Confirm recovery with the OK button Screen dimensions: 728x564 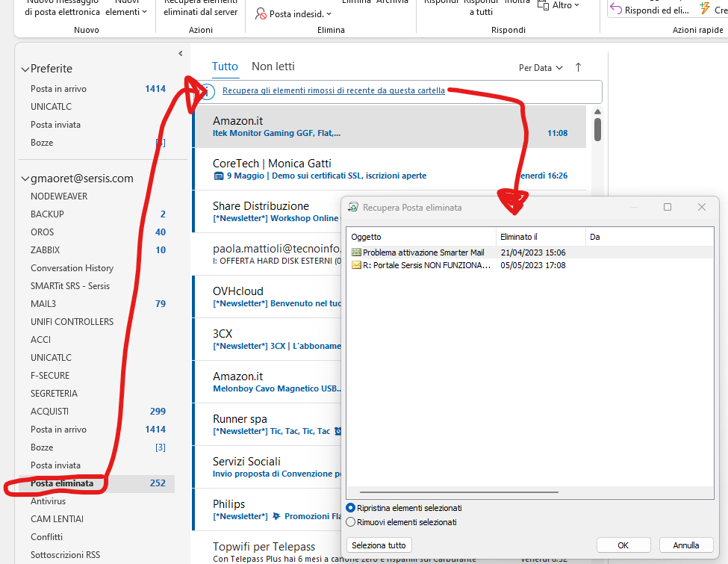pyautogui.click(x=623, y=545)
